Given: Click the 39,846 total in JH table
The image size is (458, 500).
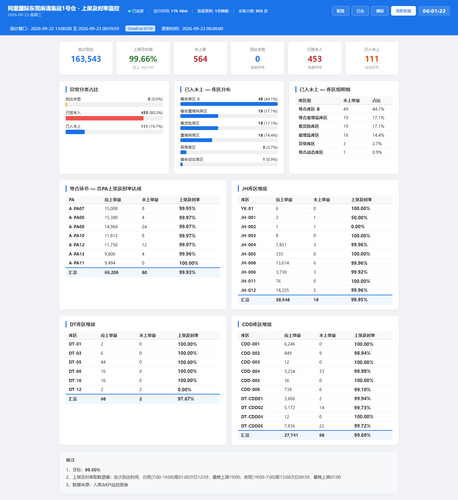Looking at the screenshot, I should pyautogui.click(x=283, y=300).
